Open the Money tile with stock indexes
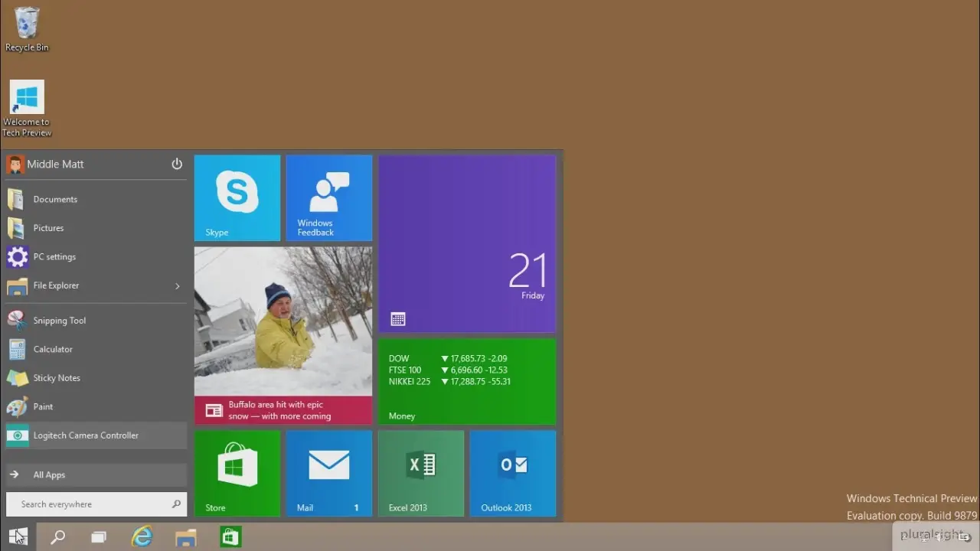 click(x=467, y=382)
